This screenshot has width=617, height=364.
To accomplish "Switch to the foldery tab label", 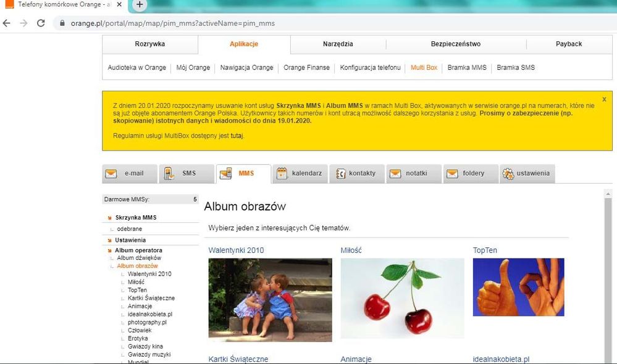I will tap(473, 173).
